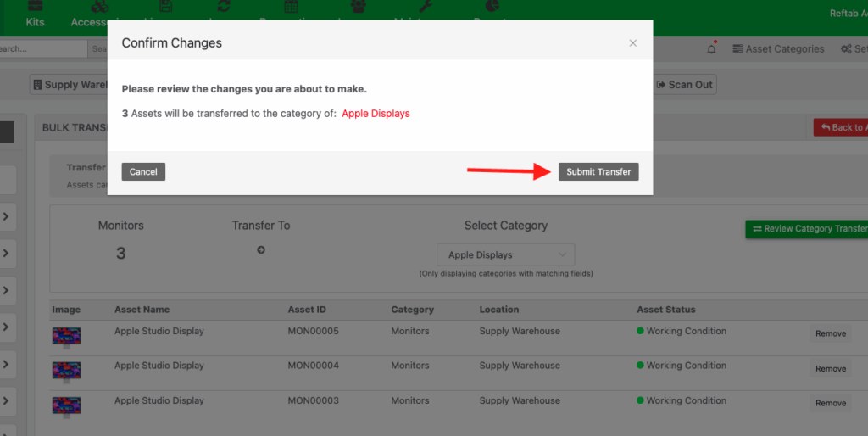The image size is (868, 436).
Task: Click thumbnail image of MON00005
Action: pyautogui.click(x=66, y=338)
